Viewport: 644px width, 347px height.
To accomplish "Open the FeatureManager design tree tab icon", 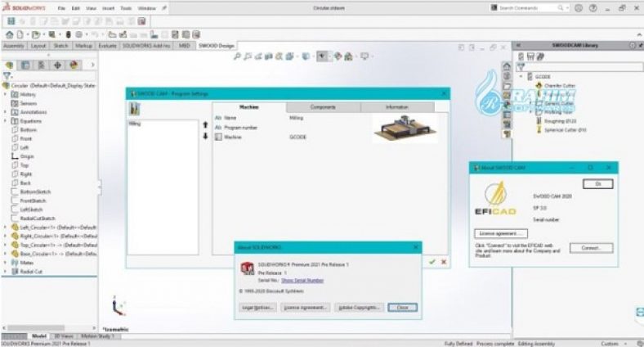I will [x=10, y=65].
